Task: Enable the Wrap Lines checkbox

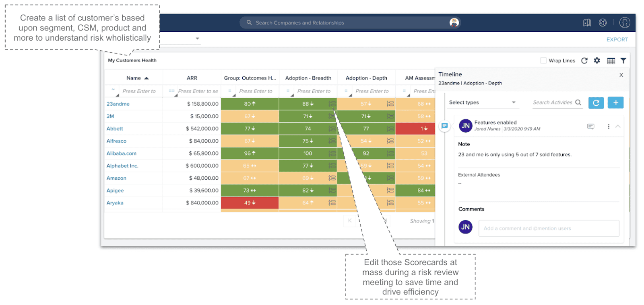Action: (543, 61)
